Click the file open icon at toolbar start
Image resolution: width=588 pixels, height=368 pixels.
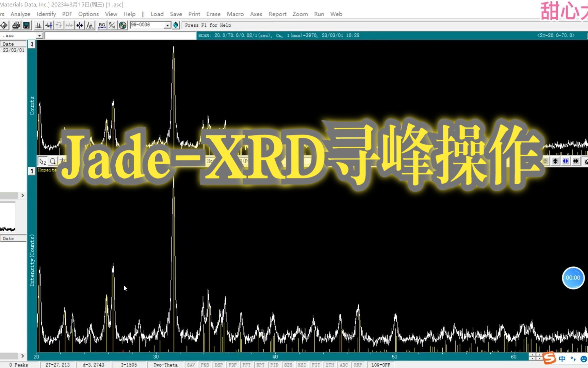pyautogui.click(x=4, y=25)
